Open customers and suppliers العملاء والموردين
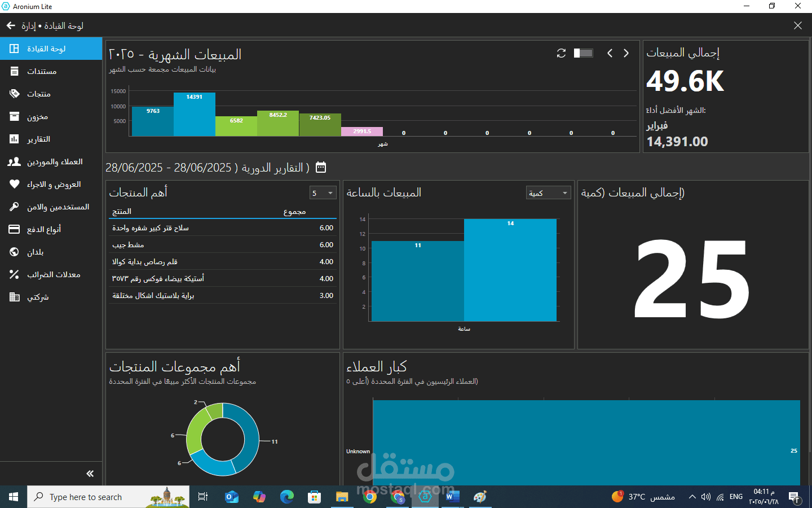The height and width of the screenshot is (508, 812). (x=51, y=161)
